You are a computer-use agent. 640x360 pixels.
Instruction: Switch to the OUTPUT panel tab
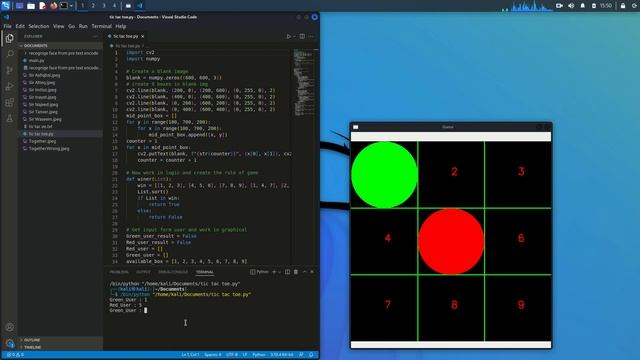143,272
